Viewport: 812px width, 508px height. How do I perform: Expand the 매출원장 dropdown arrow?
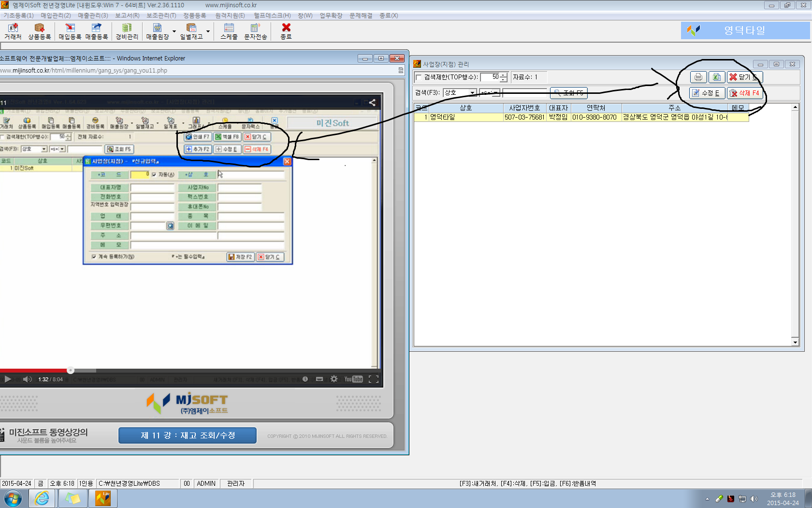pos(174,31)
